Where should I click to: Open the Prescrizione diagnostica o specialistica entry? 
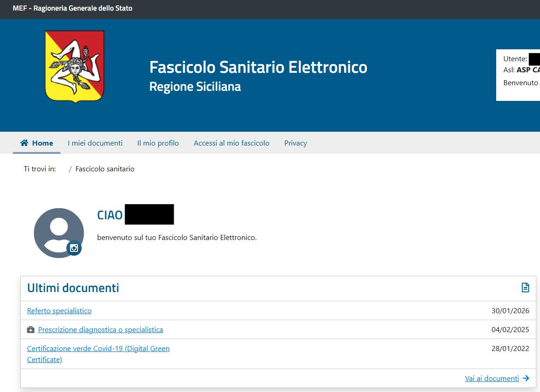click(x=100, y=329)
